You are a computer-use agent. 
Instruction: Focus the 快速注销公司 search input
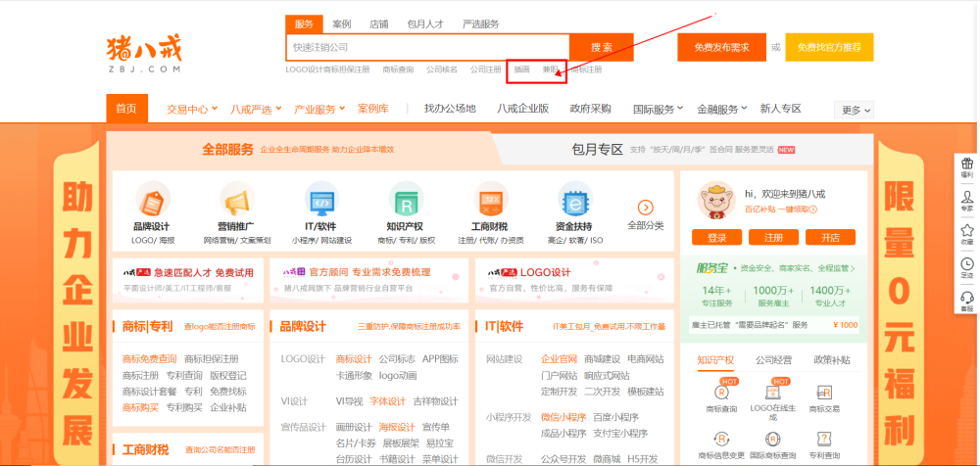(427, 47)
